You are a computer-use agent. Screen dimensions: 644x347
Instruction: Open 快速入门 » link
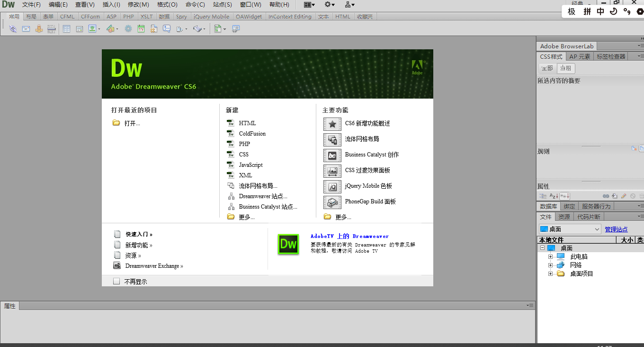(139, 234)
